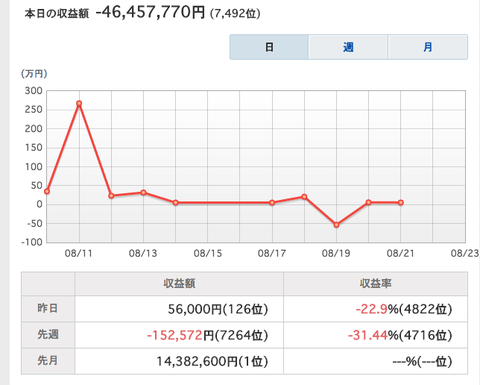Click the 56,000円(126位) cell

tap(179, 309)
